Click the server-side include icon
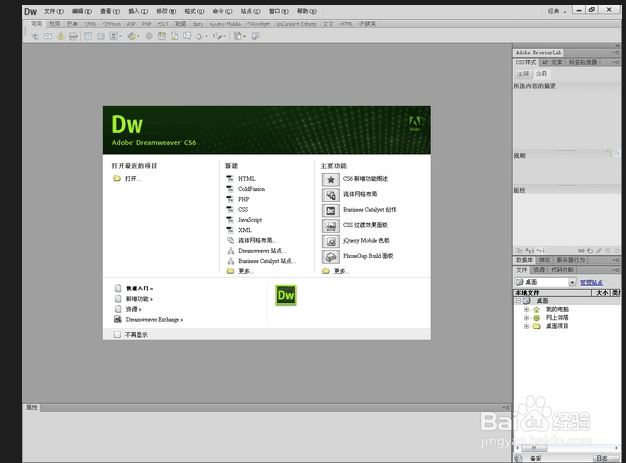Screen dimensions: 626x463 coord(174,36)
